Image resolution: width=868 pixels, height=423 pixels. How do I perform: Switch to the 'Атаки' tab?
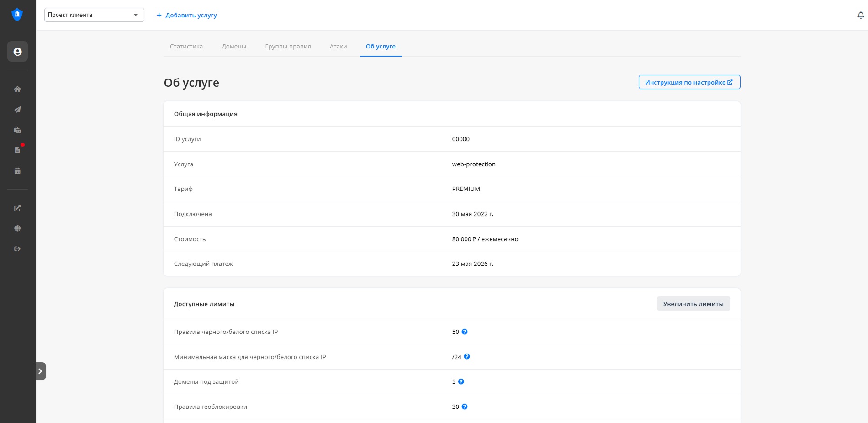click(338, 47)
